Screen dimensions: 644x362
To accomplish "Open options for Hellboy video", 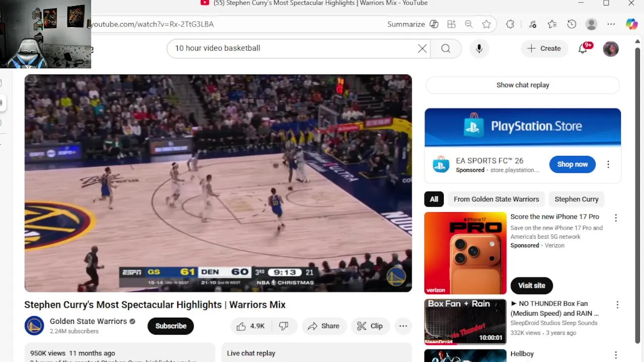I will click(x=616, y=355).
